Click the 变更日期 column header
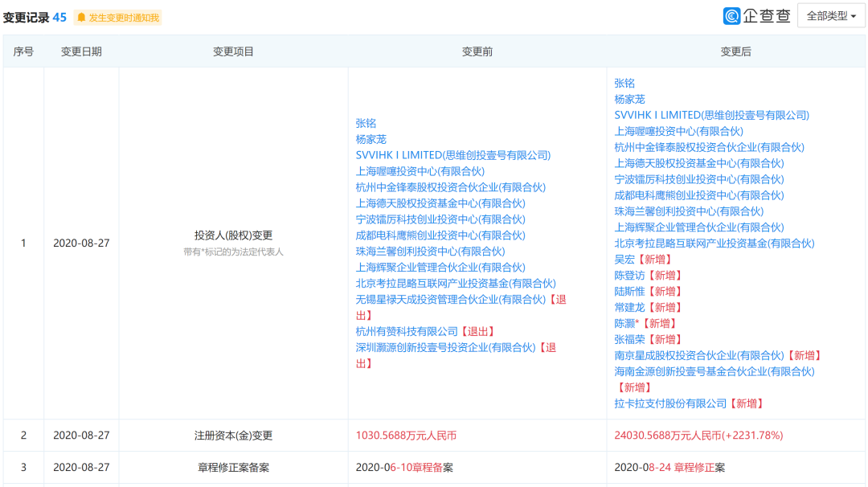 coord(81,51)
